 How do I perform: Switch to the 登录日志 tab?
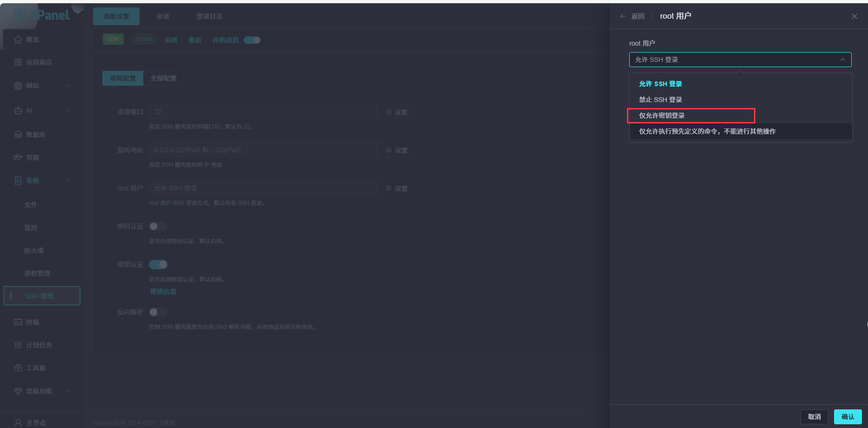(209, 16)
